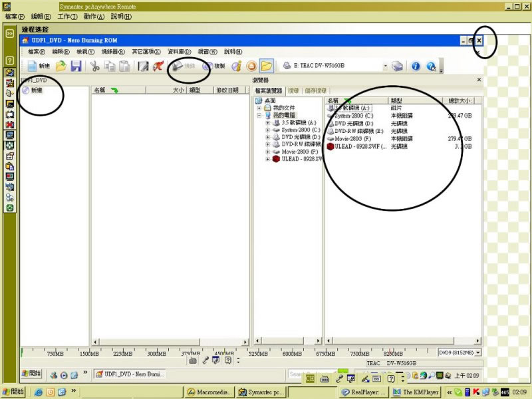Switch to The KMPlayer taskbar window
The image size is (532, 399).
416,392
